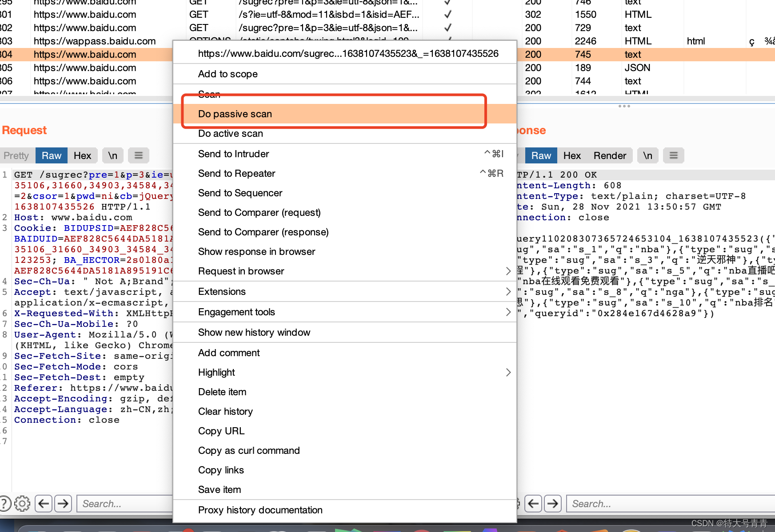Switch response view to Raw tab

click(541, 155)
